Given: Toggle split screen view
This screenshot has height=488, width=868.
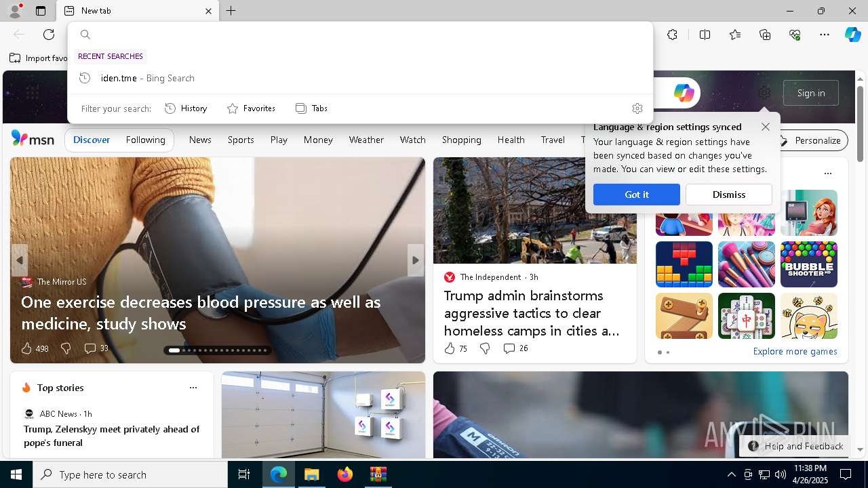Looking at the screenshot, I should tap(705, 35).
